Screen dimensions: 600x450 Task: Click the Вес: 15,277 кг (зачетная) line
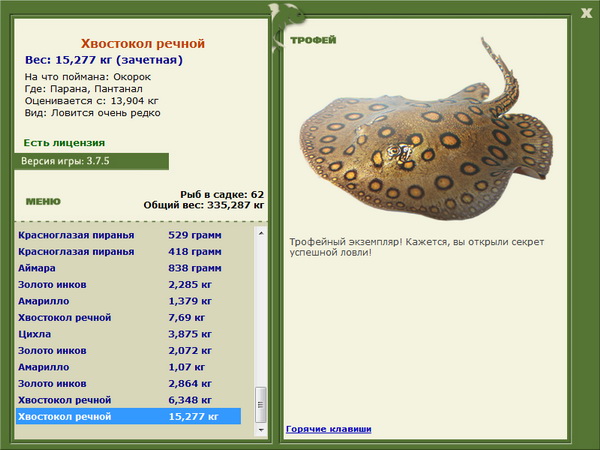pos(104,60)
